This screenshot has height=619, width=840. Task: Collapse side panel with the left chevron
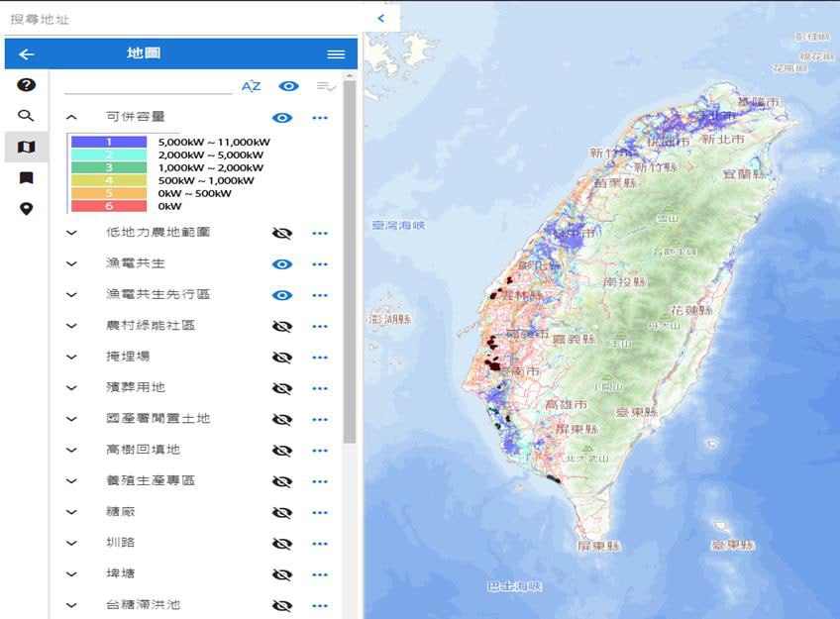tap(380, 19)
